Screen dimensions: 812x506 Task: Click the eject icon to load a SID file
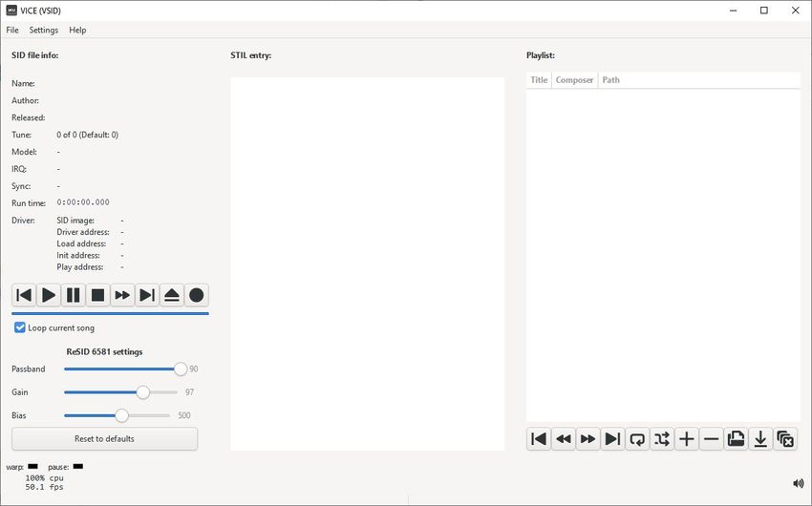click(171, 295)
